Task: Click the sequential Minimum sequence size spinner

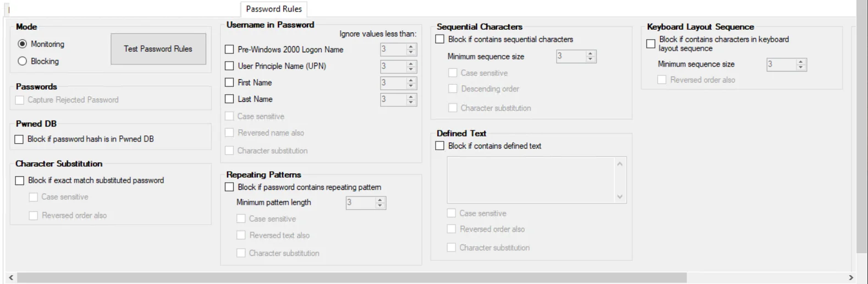Action: (570, 56)
